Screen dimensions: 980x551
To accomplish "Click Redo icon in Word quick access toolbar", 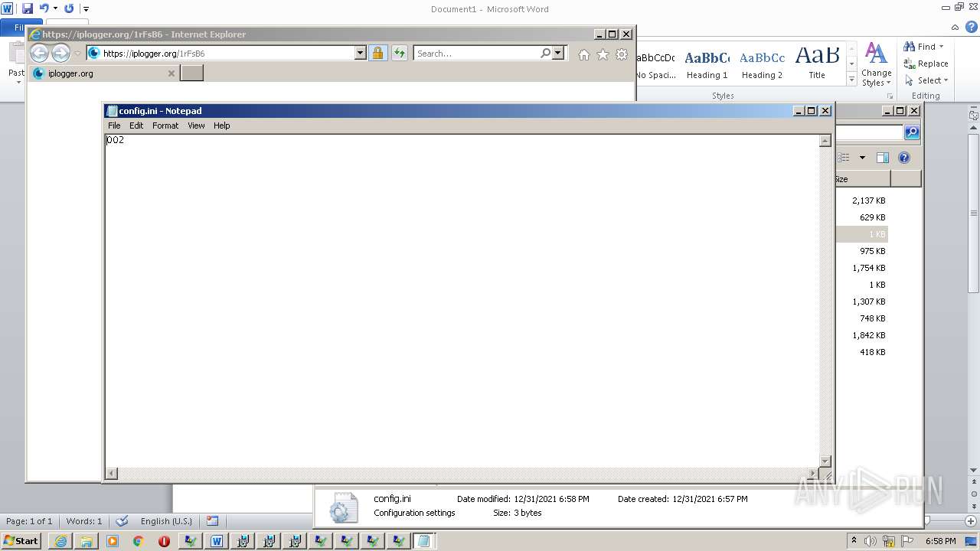I will [x=69, y=8].
